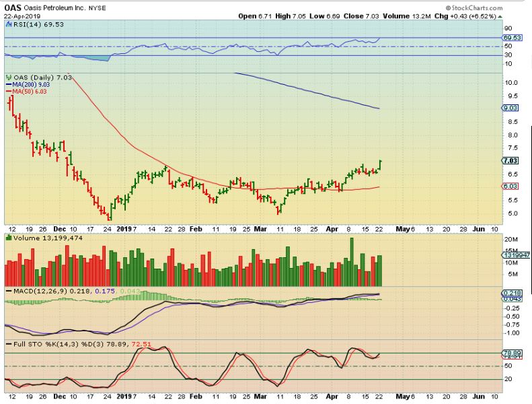This screenshot has height=404, width=532.
Task: Click the Full STO black line legend marker
Action: (9, 344)
